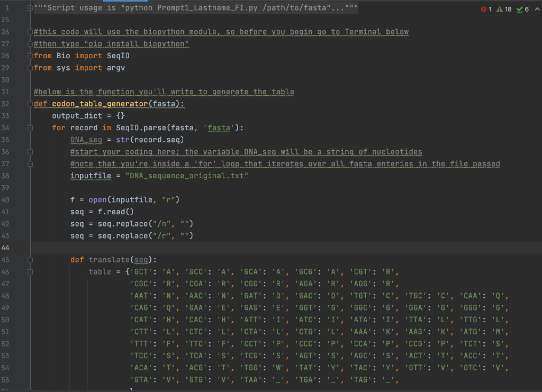Click the 'TAA' codon key on line 55
This screenshot has height=392, width=542.
click(251, 380)
